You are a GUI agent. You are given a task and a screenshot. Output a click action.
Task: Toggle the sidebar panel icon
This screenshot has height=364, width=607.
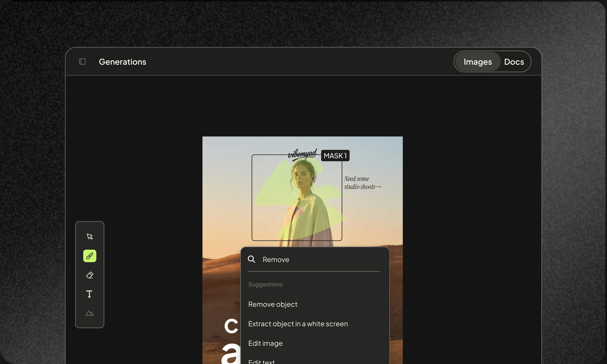tap(82, 61)
